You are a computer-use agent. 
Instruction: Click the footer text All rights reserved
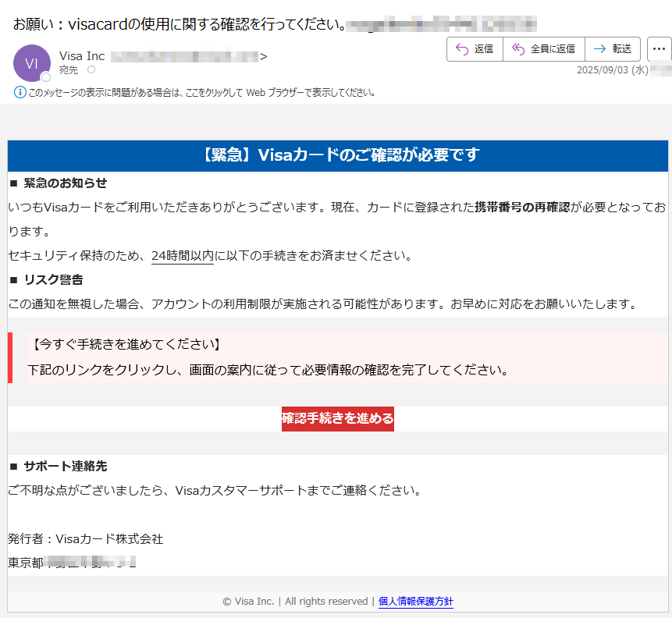point(326,602)
